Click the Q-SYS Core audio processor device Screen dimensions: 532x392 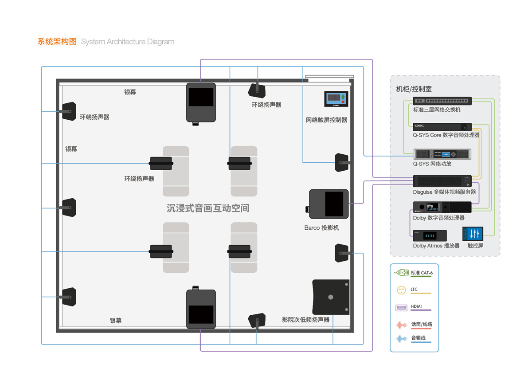(x=442, y=127)
